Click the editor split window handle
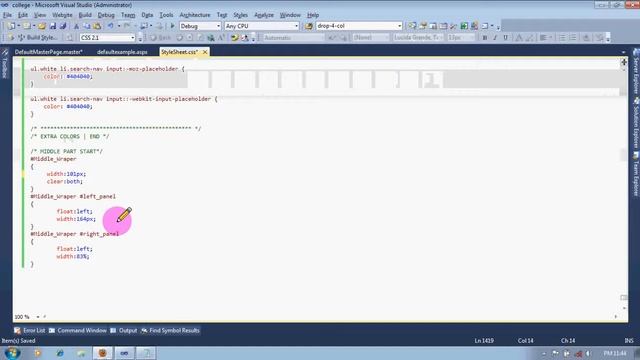The height and width of the screenshot is (360, 640). pos(624,62)
